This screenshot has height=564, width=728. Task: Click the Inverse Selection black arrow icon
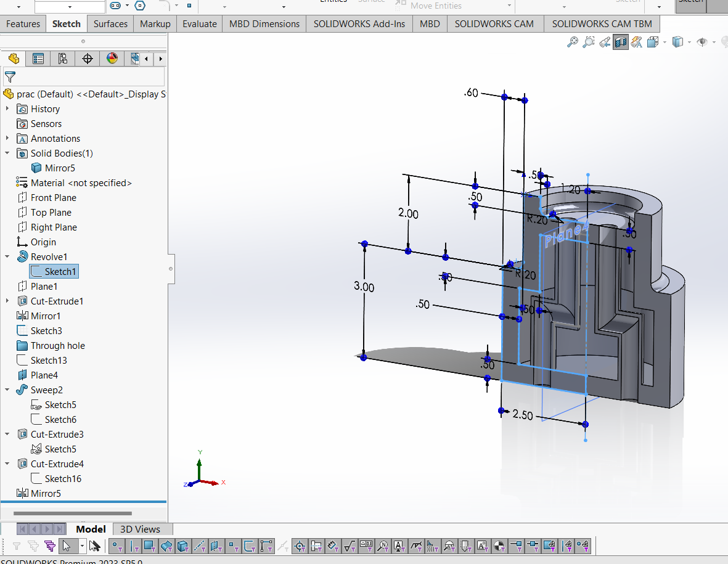(95, 546)
